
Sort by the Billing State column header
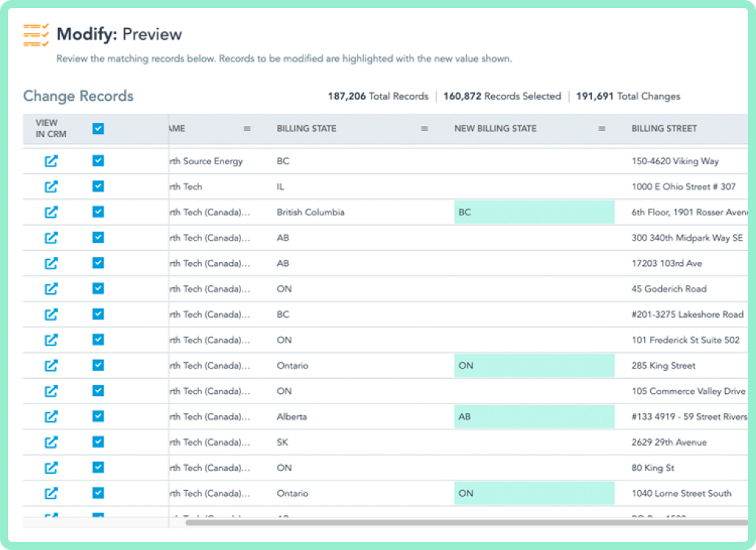click(x=306, y=129)
